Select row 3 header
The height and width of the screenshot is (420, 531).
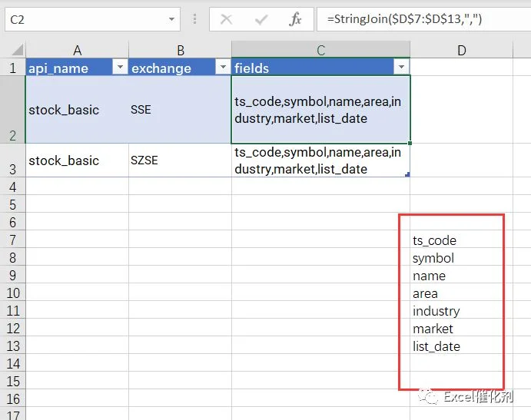tap(12, 160)
